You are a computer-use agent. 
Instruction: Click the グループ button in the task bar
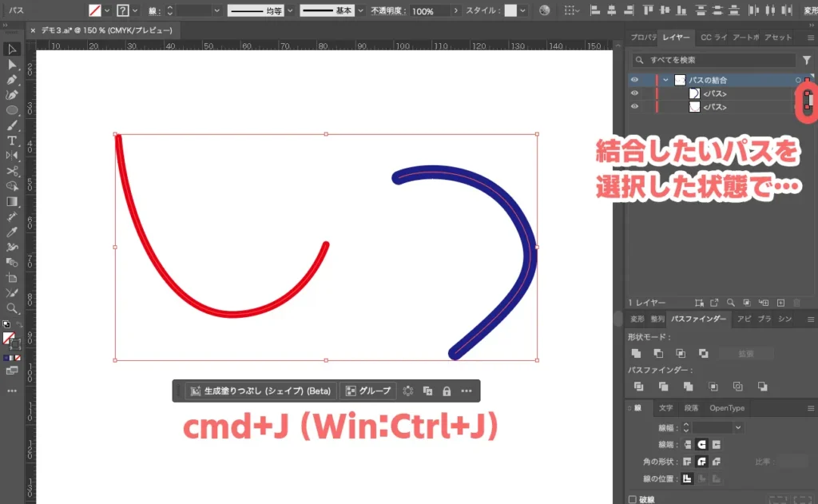coord(368,391)
